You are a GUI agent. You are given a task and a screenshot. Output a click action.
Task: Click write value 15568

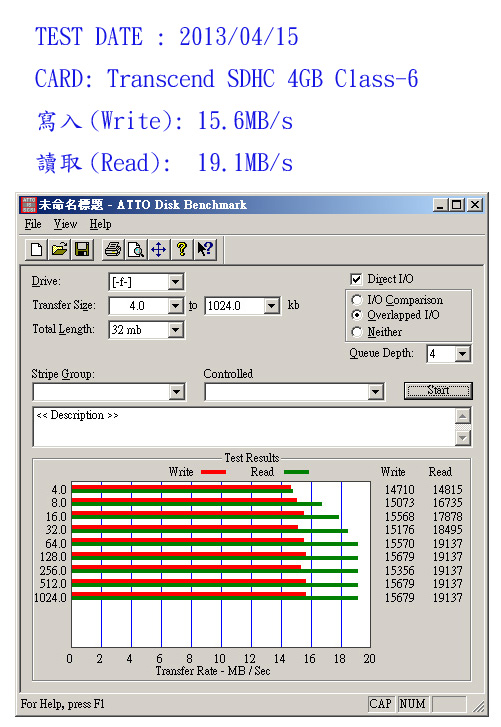tap(400, 517)
